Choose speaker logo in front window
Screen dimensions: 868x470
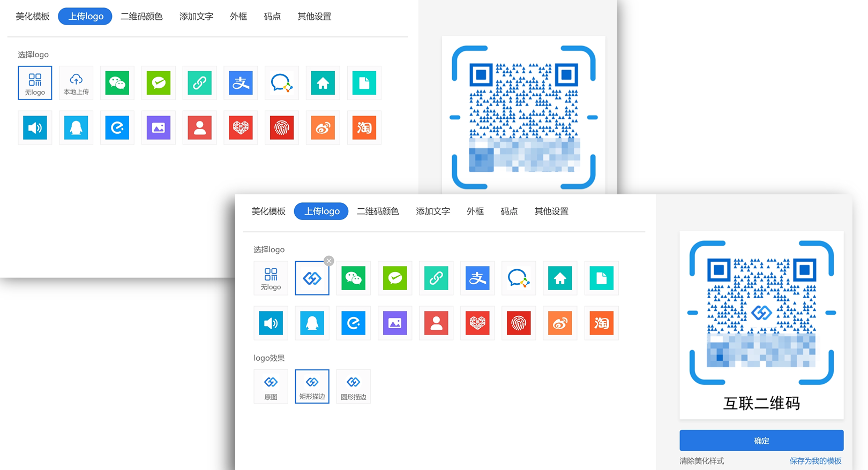(x=271, y=323)
